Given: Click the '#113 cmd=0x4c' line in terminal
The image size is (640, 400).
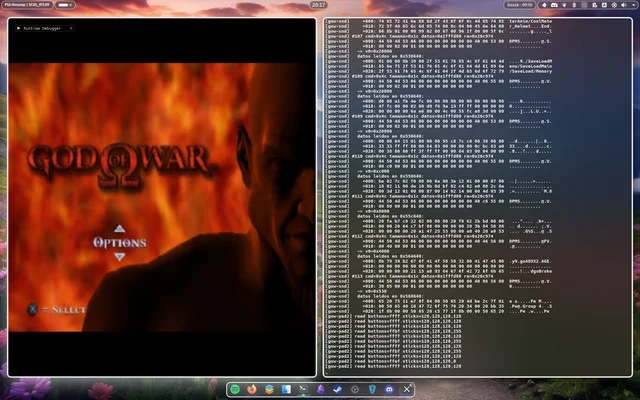Looking at the screenshot, I should [422, 276].
